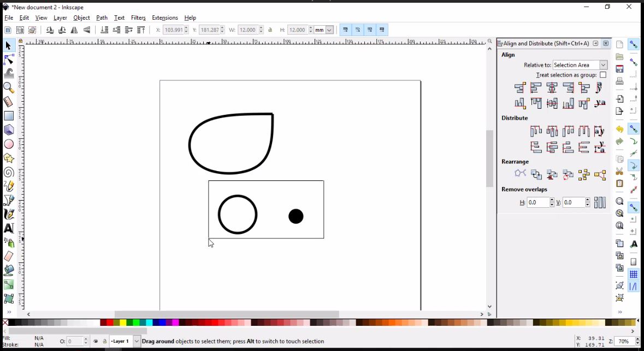Viewport: 644px width, 351px height.
Task: Increase zoom percentage stepper
Action: [x=637, y=339]
